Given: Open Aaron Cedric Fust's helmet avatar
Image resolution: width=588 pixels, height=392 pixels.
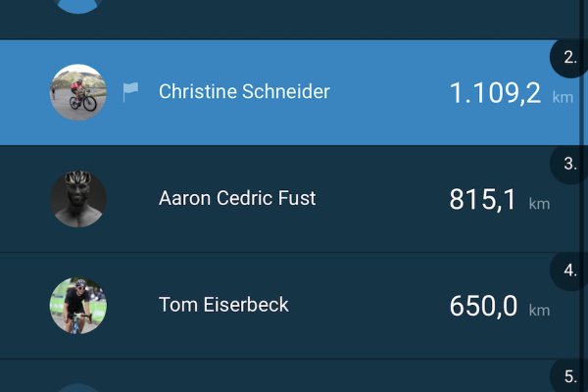Looking at the screenshot, I should 78,199.
